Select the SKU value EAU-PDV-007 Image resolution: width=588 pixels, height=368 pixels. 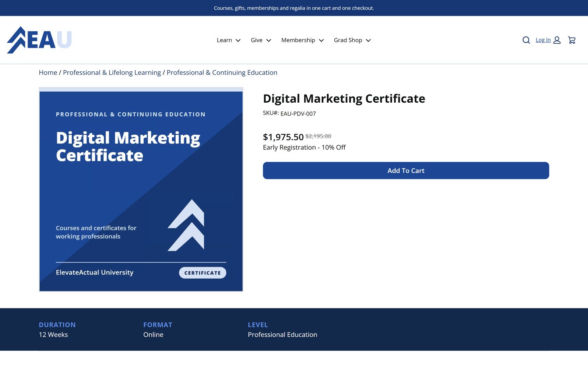pos(298,114)
